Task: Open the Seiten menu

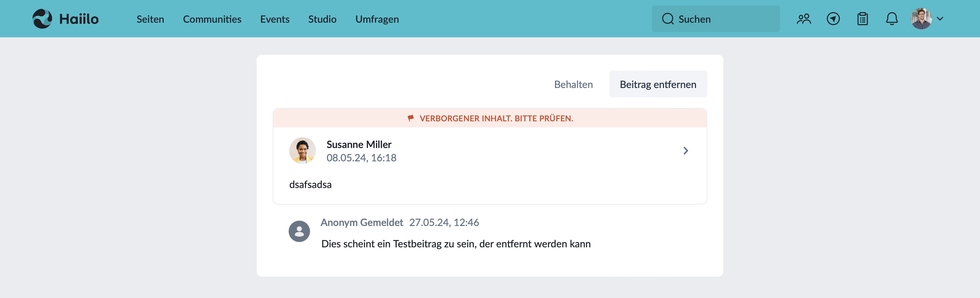Action: coord(150,19)
